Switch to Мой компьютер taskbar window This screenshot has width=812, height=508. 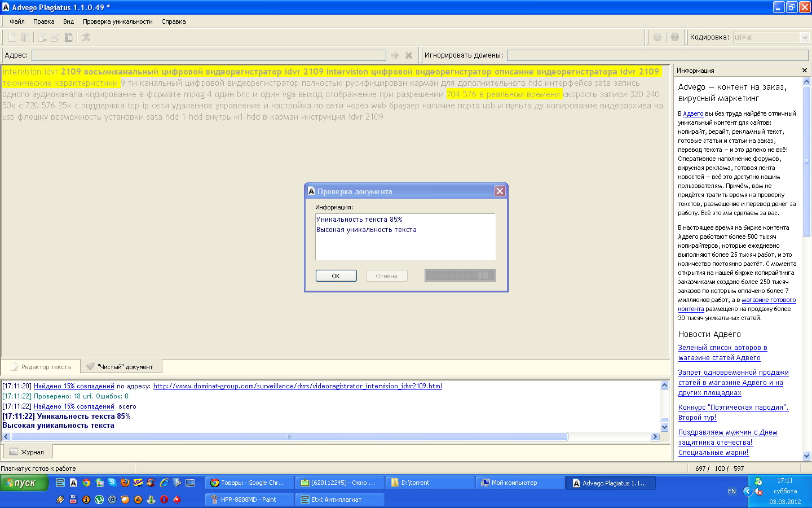pyautogui.click(x=520, y=483)
